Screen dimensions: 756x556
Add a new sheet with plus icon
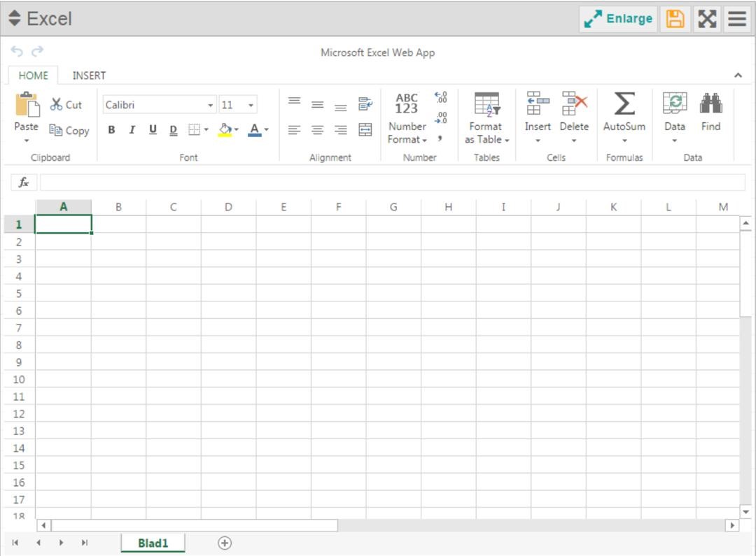pyautogui.click(x=225, y=543)
